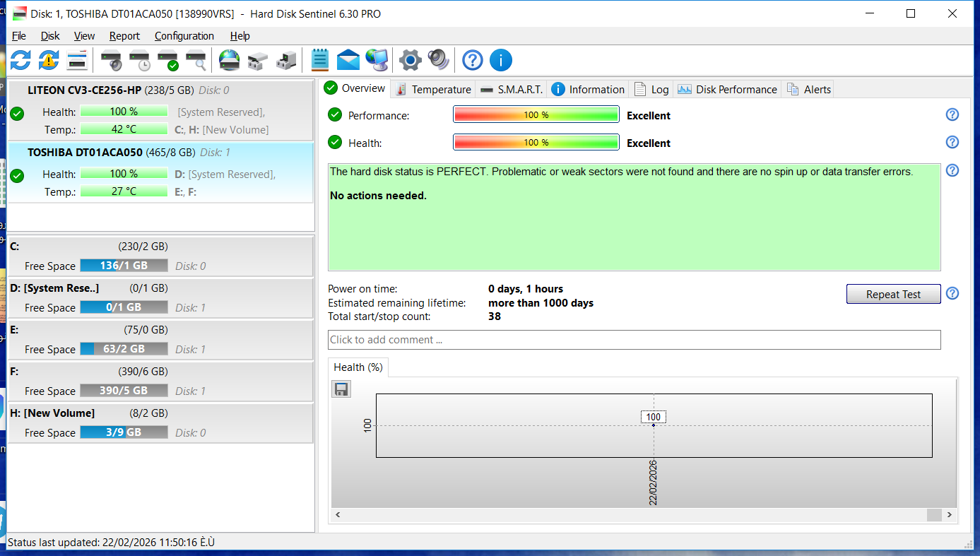This screenshot has height=556, width=980.
Task: Click the help icon beside Performance bar
Action: (952, 115)
